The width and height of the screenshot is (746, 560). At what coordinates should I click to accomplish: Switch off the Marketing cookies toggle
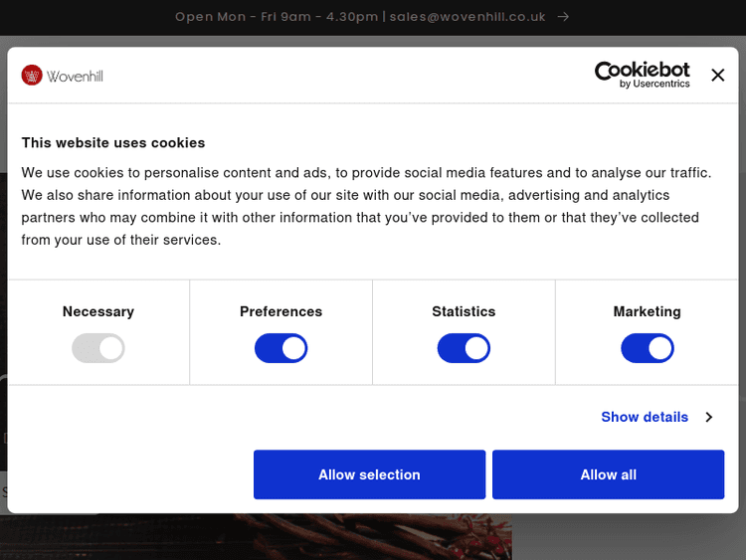[647, 348]
